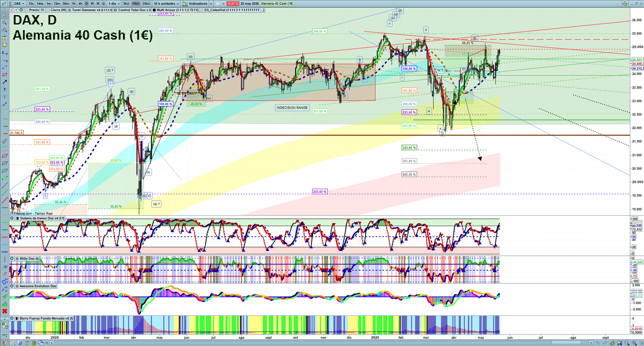Select the W weekly timeframe
644x346 pixels.
(x=92, y=4)
